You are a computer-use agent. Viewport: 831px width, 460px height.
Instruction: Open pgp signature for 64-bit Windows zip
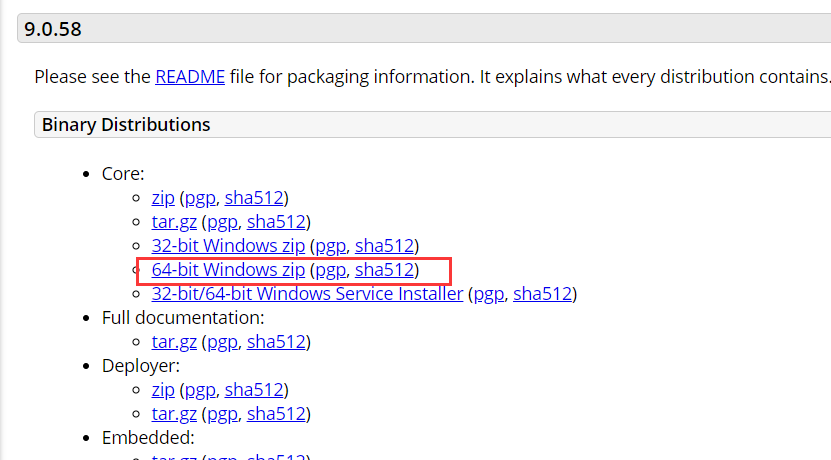[x=330, y=270]
